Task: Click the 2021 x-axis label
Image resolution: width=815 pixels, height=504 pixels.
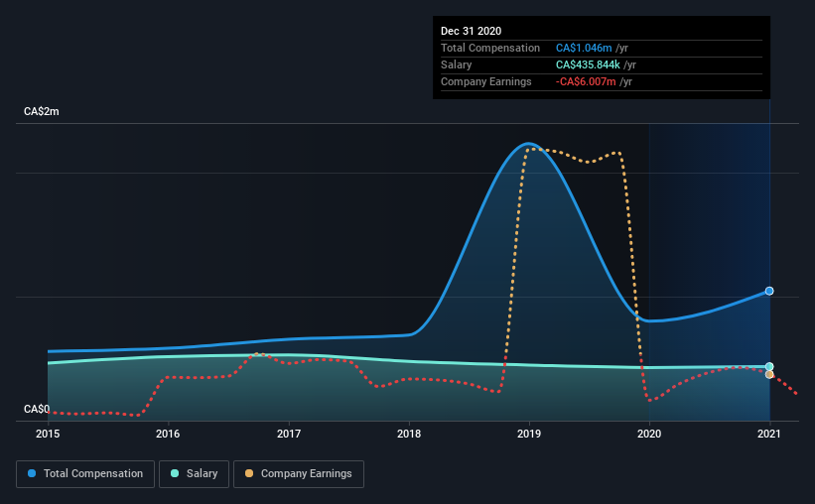Action: pos(769,434)
